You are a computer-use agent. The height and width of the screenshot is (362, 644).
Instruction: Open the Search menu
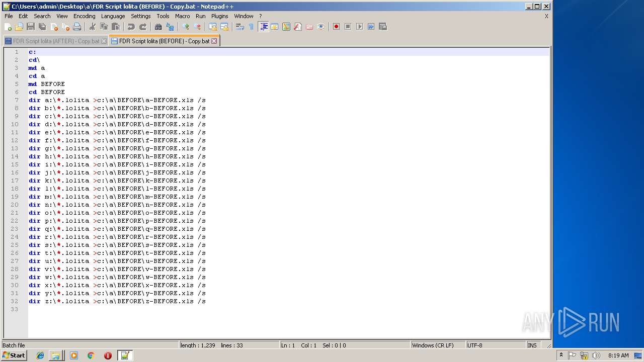point(42,16)
